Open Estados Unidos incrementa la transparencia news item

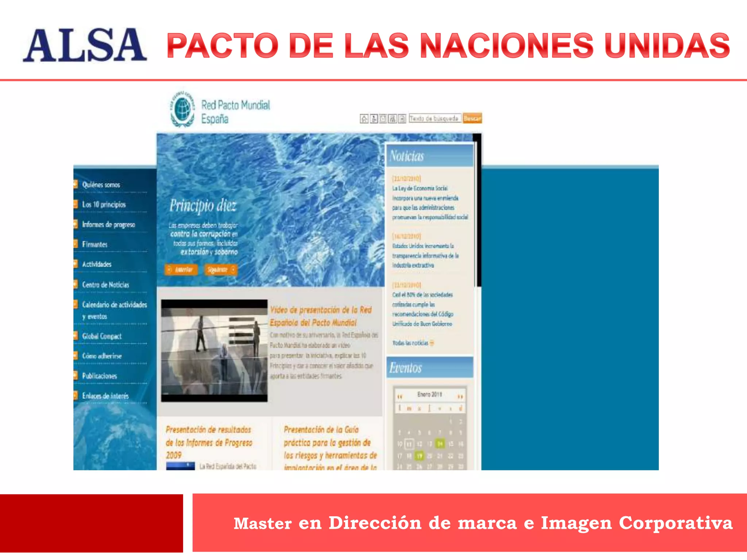[x=425, y=255]
